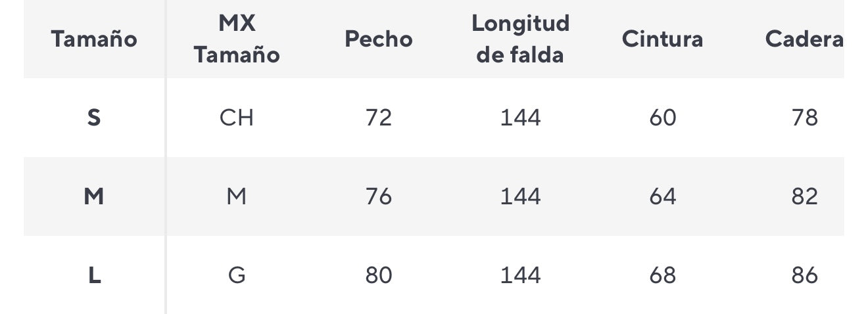Select the M size row label in bold

coord(94,196)
